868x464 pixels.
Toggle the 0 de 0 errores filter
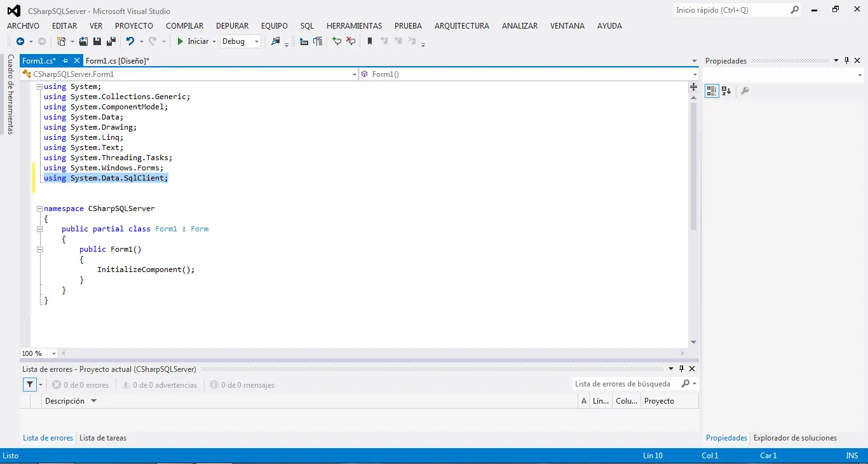tap(81, 385)
